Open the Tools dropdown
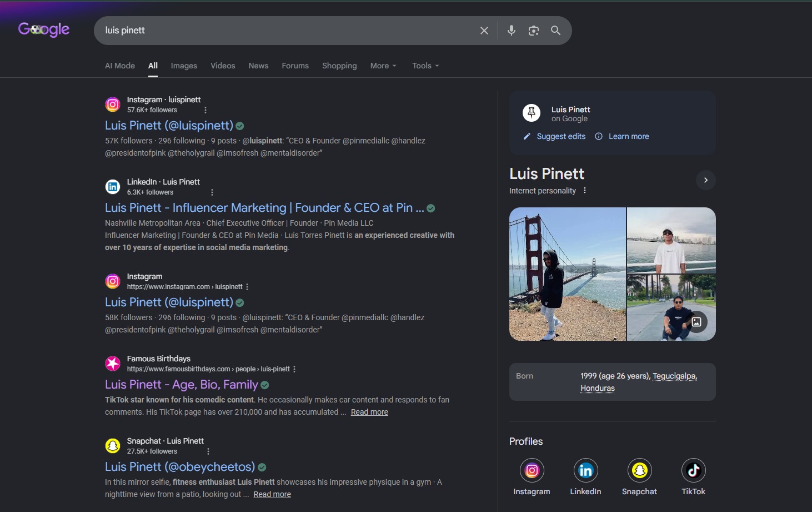 coord(425,66)
